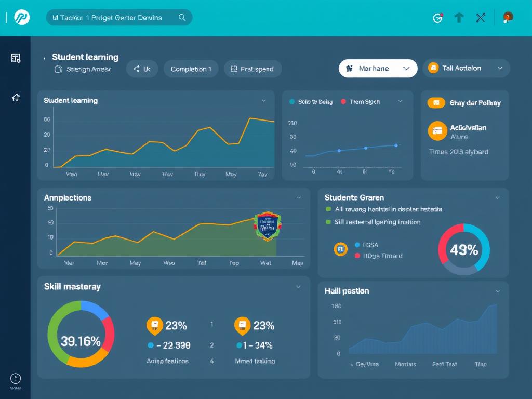The height and width of the screenshot is (399, 532).
Task: Click the app logo in the header
Action: click(22, 18)
